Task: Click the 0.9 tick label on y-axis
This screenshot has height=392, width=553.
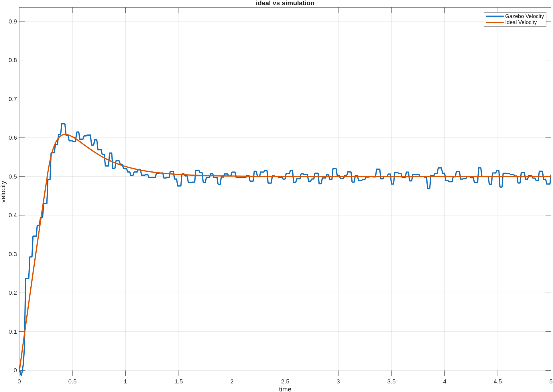Action: (x=13, y=21)
